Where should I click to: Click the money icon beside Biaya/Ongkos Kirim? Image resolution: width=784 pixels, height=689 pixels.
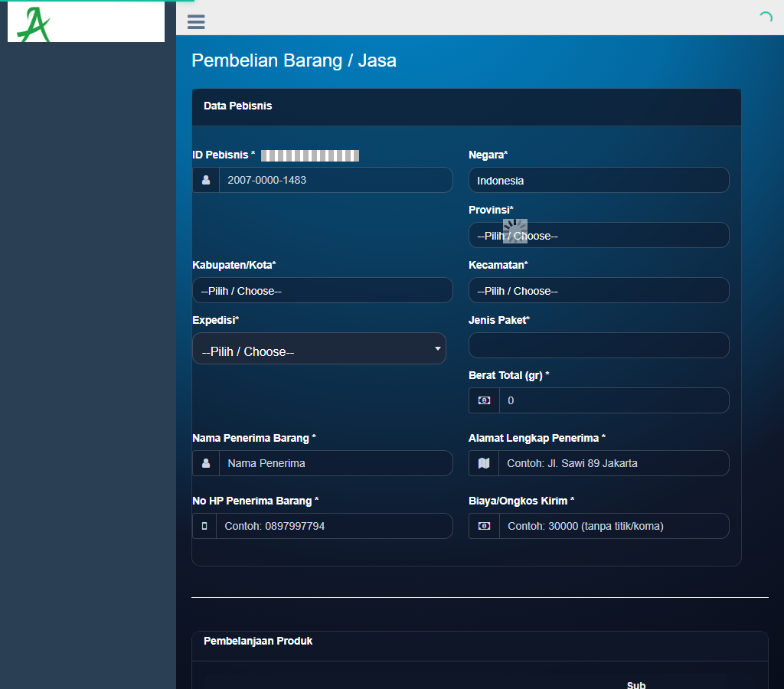click(x=484, y=526)
